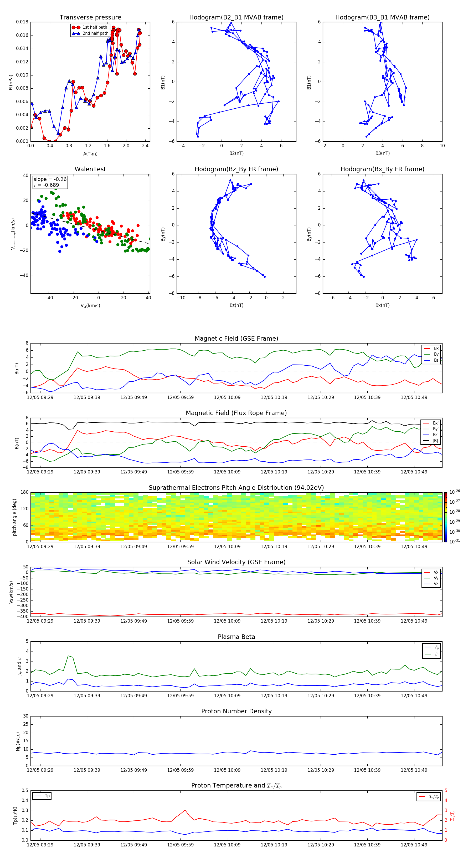Click the "slope = -0.26" annotation
Image resolution: width=473 pixels, height=868 pixels.
coord(50,179)
